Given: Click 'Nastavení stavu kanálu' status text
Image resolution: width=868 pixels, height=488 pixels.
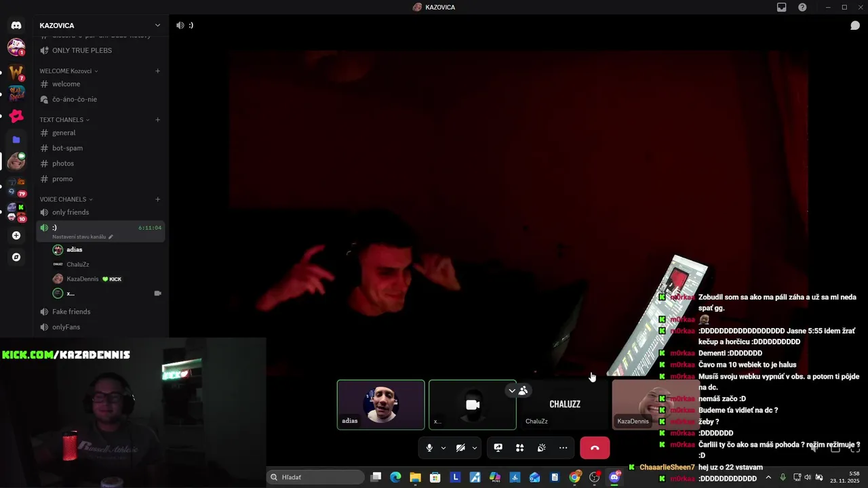Looking at the screenshot, I should pyautogui.click(x=79, y=237).
